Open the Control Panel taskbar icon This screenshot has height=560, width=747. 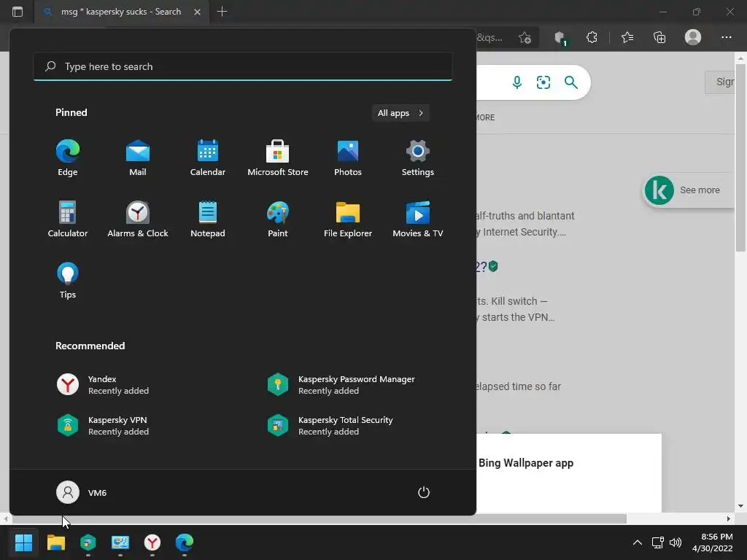[x=120, y=542]
